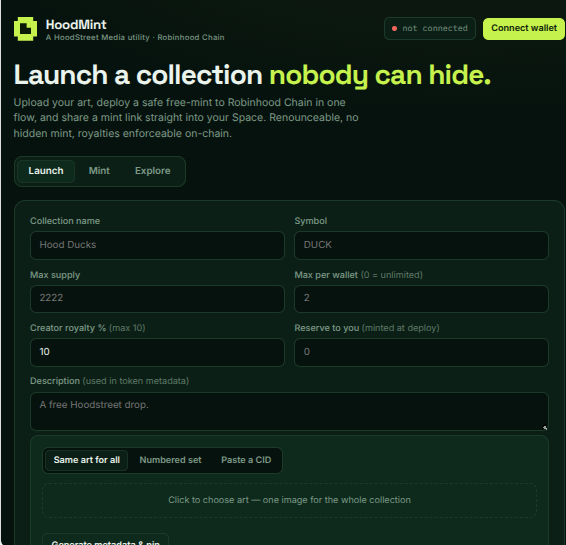Click the 'Max supply' label
566x545 pixels.
55,275
